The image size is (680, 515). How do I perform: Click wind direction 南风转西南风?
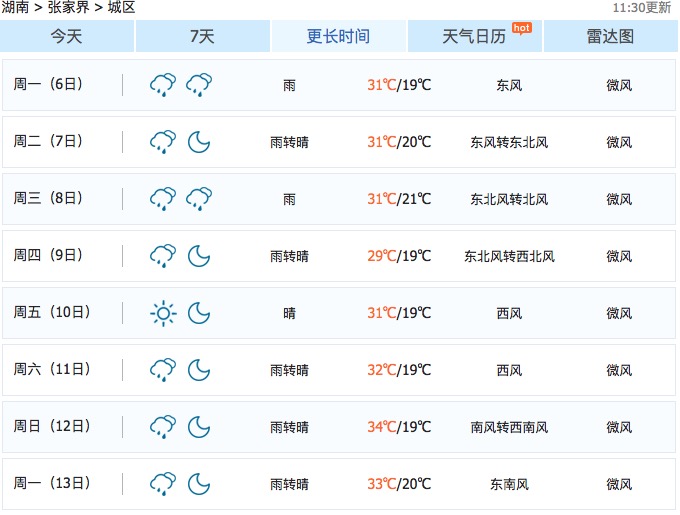pos(510,427)
